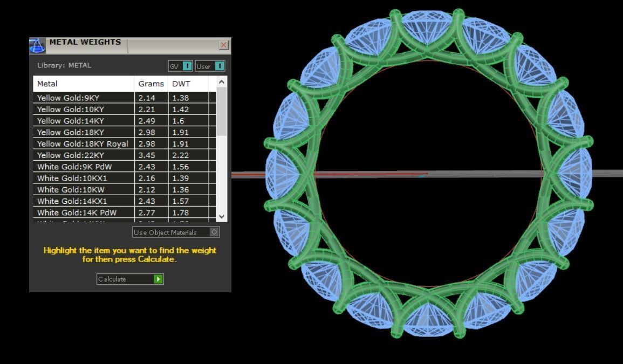The image size is (623, 364).
Task: Select the Yellow Gold:22KY row
Action: pos(125,155)
